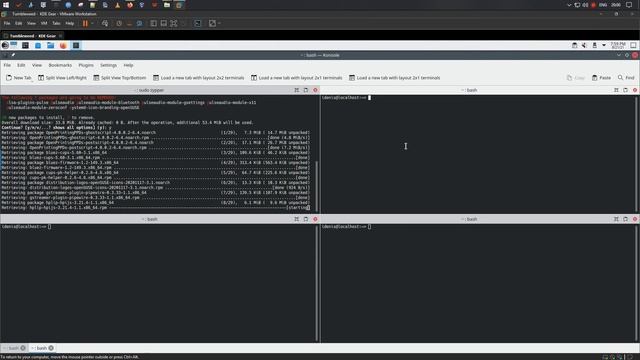Click Split View Left/Right

pos(62,78)
